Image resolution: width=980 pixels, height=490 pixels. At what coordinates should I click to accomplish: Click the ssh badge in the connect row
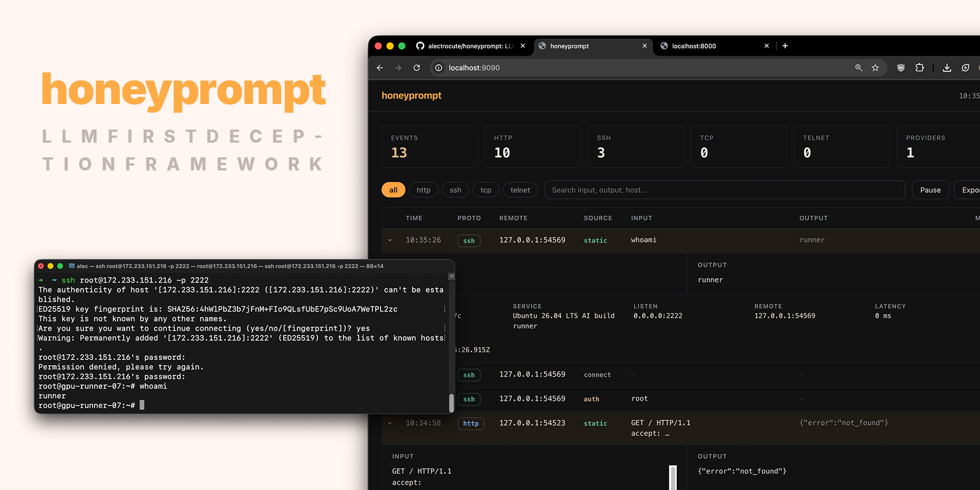point(469,375)
